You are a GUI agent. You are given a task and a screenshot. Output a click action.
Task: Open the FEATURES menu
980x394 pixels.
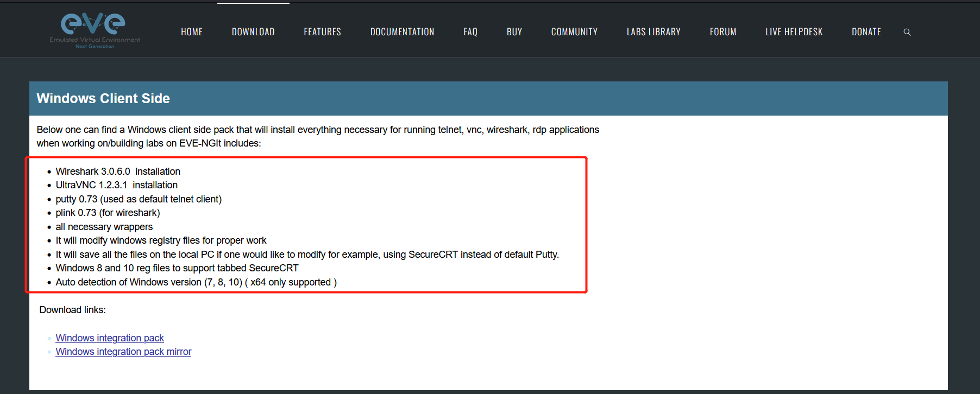point(322,32)
